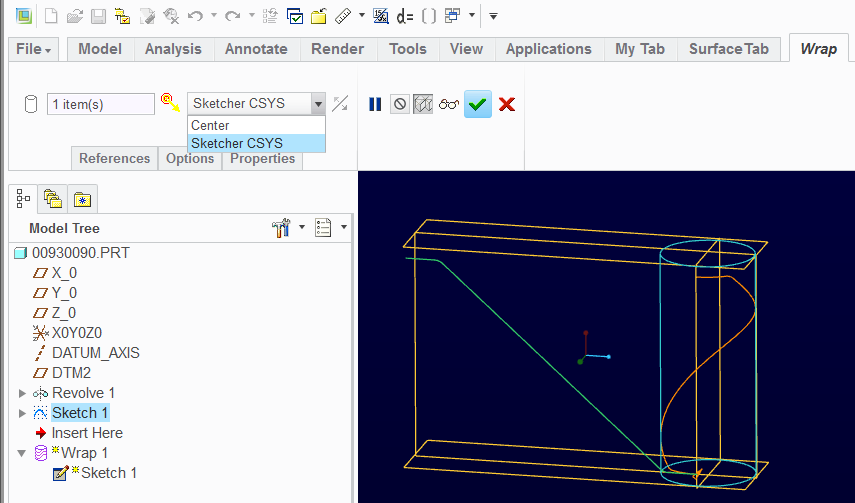Click the 1 item(s) destination collector field

coord(101,104)
